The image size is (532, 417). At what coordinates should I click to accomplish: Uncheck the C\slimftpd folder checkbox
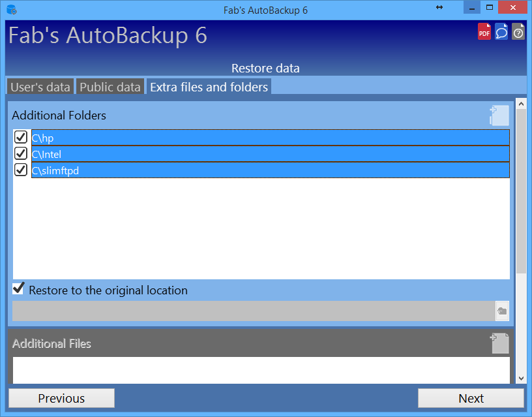tap(21, 170)
